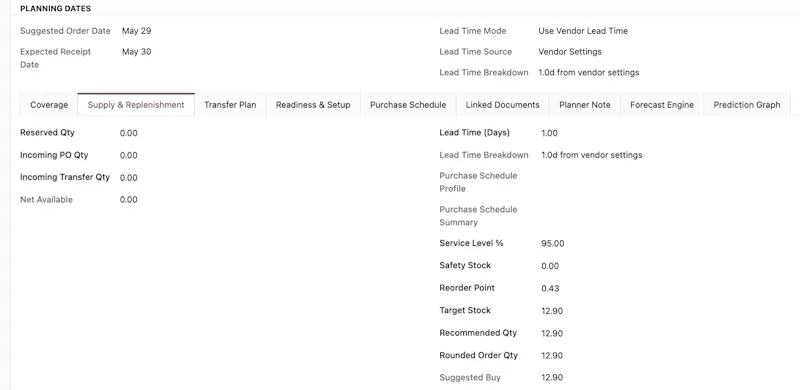Screen dimensions: 800x390
Task: Click the PLANNING DATES section header
Action: [56, 9]
